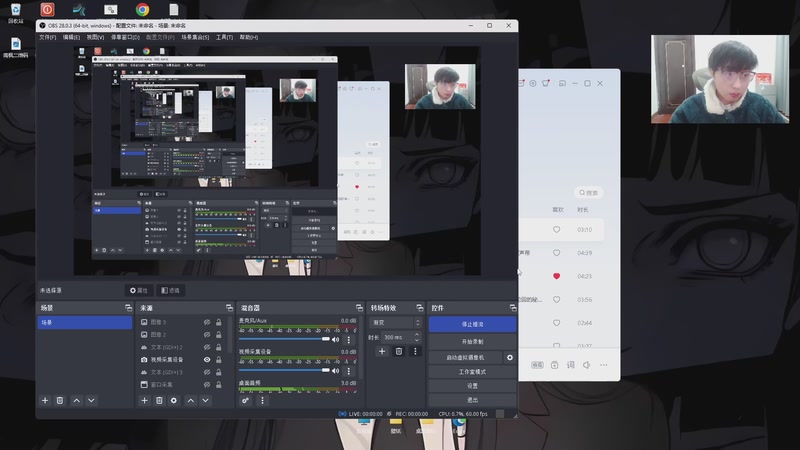Screen dimensions: 800x450
Task: Open the 渐变 transition dropdown
Action: [395, 323]
